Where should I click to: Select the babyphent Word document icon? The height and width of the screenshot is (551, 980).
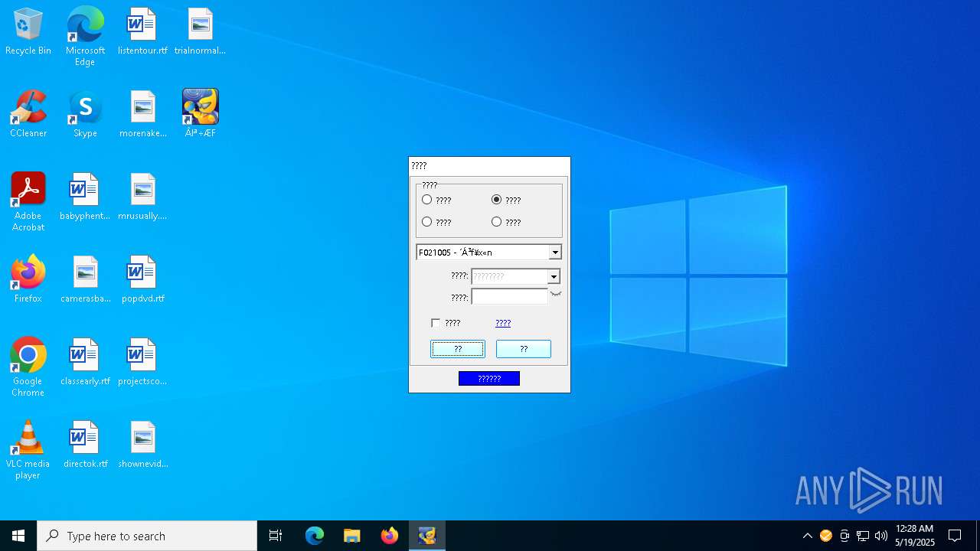coord(85,197)
